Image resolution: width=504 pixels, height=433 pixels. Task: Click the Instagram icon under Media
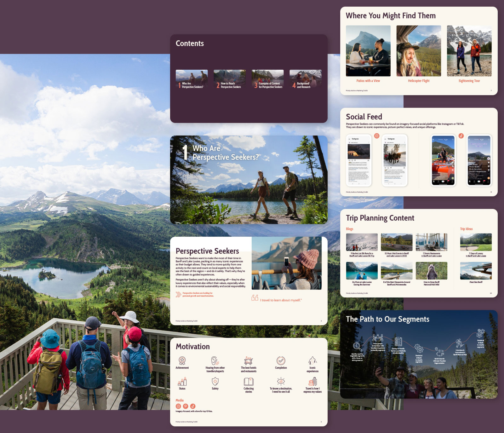[178, 406]
